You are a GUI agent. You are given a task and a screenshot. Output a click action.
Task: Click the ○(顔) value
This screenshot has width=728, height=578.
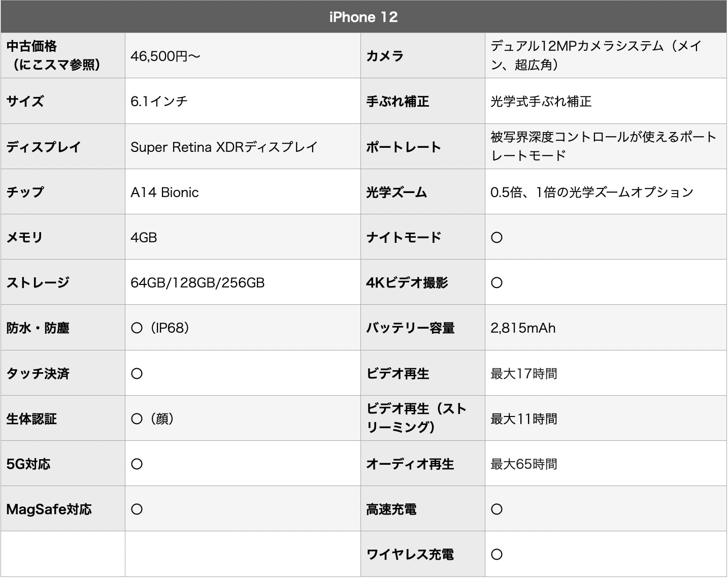pos(153,419)
